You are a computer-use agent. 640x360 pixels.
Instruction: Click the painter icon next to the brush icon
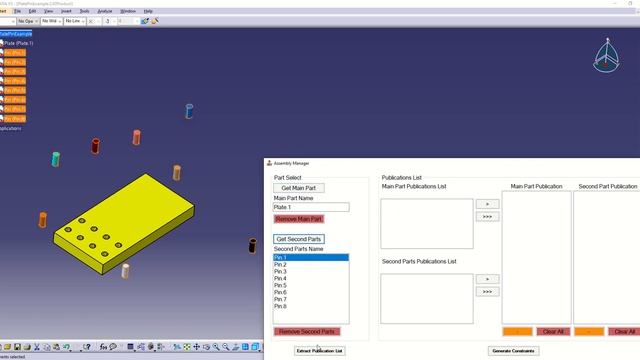pyautogui.click(x=155, y=21)
